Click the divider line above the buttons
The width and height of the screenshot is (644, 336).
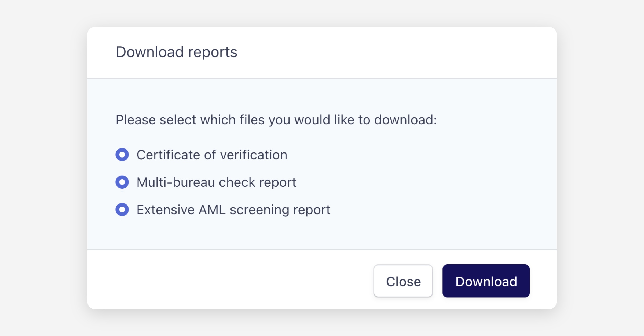pos(322,249)
